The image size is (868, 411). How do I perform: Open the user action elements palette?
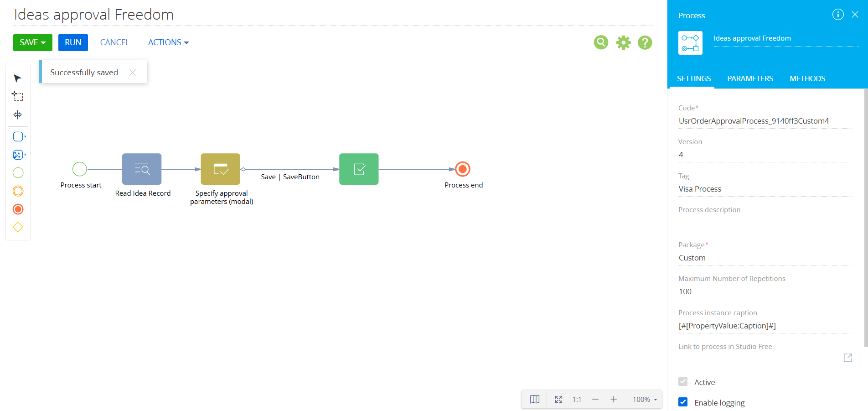tap(19, 136)
